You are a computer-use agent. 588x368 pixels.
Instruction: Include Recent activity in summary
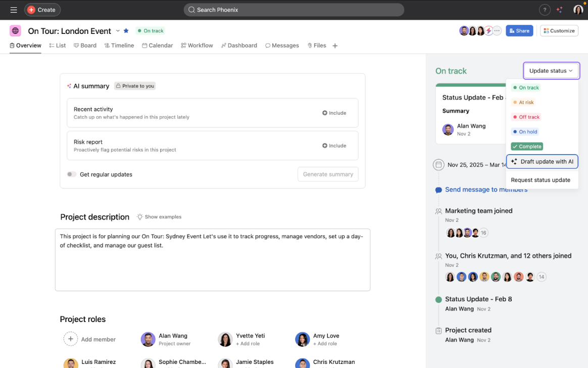click(x=334, y=113)
